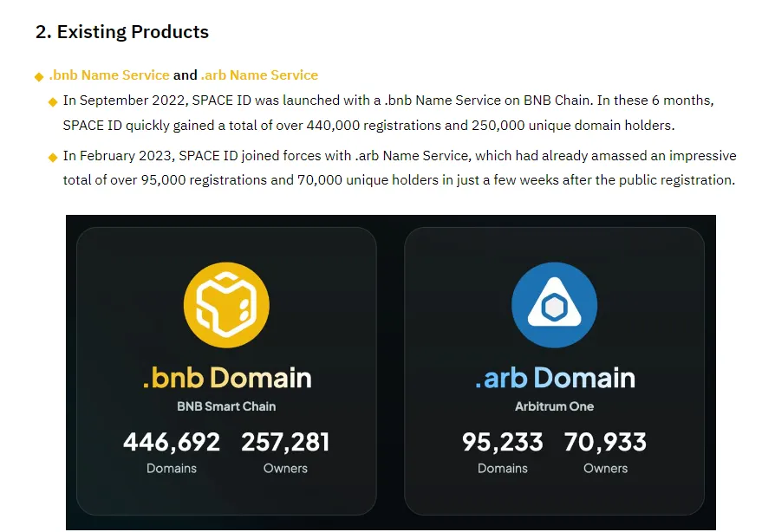
Task: Open the .bnb Name Service link
Action: tap(109, 75)
